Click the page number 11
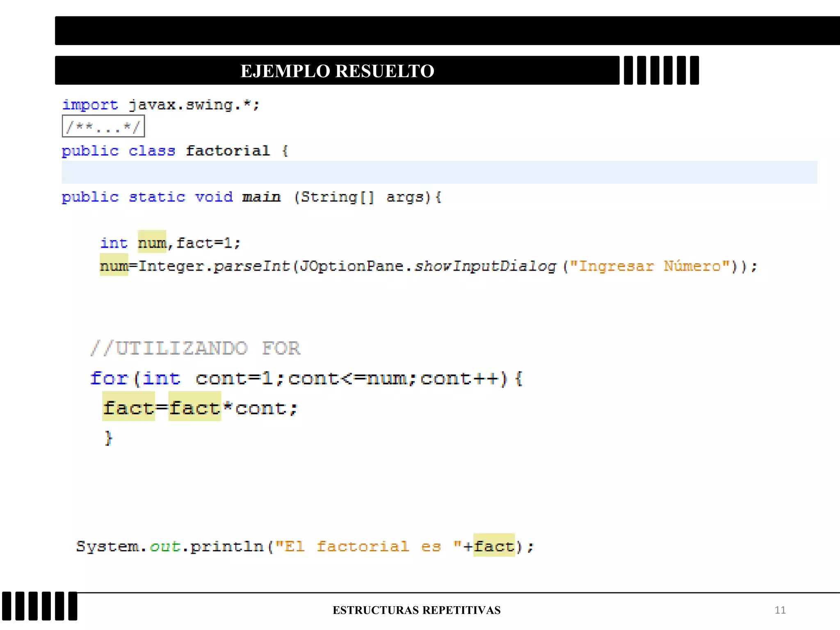The height and width of the screenshot is (630, 840). coord(780,610)
